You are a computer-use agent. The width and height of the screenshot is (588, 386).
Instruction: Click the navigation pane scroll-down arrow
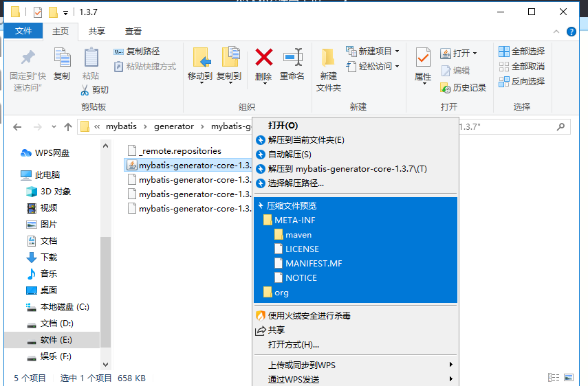106,364
